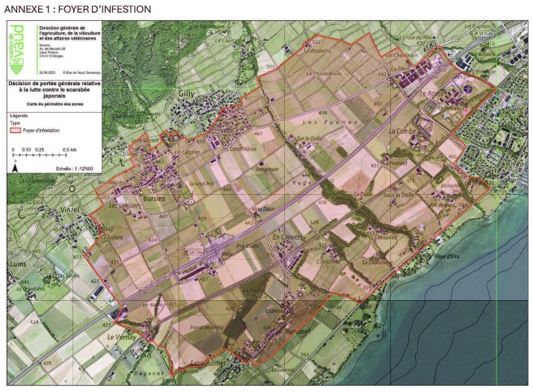533x392 pixels.
Task: Click the 'La Combe' place label
Action: tap(403, 131)
